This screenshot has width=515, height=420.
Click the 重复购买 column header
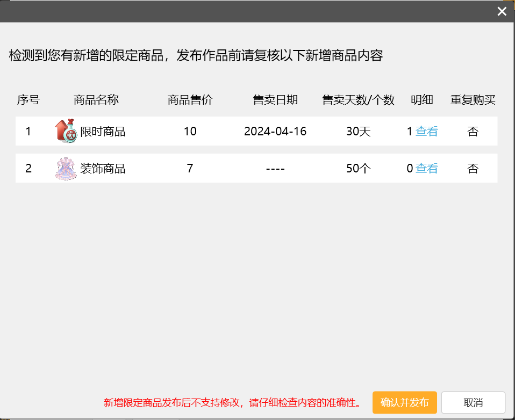pyautogui.click(x=473, y=99)
